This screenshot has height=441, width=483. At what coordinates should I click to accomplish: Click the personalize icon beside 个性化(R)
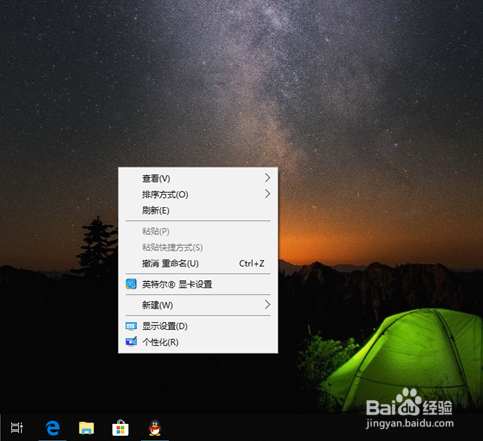(131, 342)
